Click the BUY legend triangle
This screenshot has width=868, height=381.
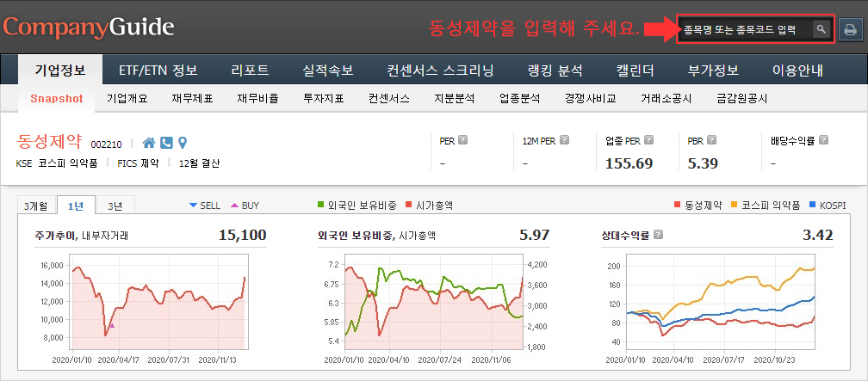click(x=235, y=206)
